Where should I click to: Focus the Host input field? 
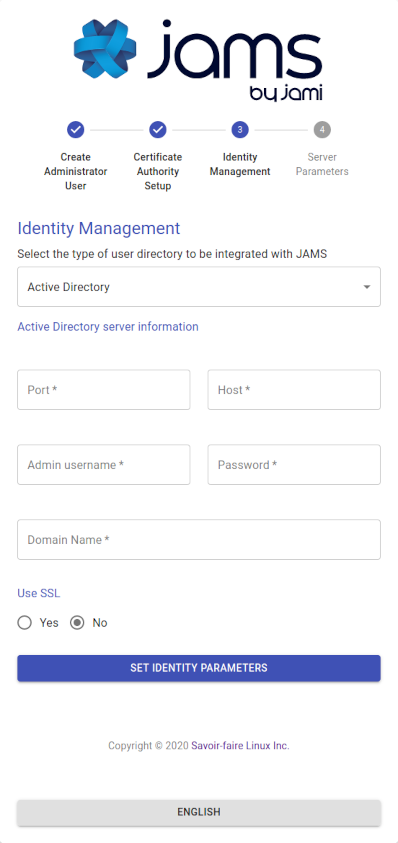tap(294, 390)
